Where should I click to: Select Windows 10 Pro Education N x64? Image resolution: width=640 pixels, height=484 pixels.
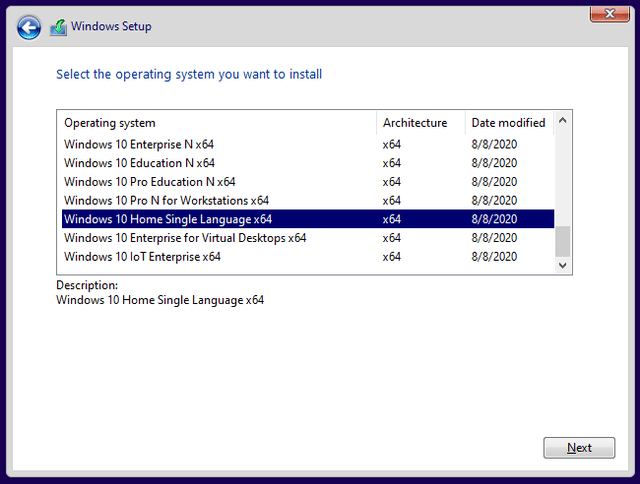[308, 182]
